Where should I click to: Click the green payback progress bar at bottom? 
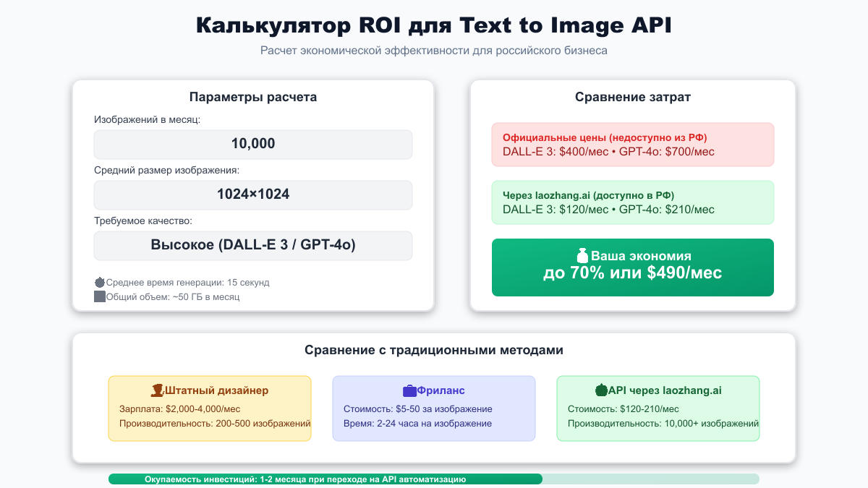pyautogui.click(x=325, y=478)
